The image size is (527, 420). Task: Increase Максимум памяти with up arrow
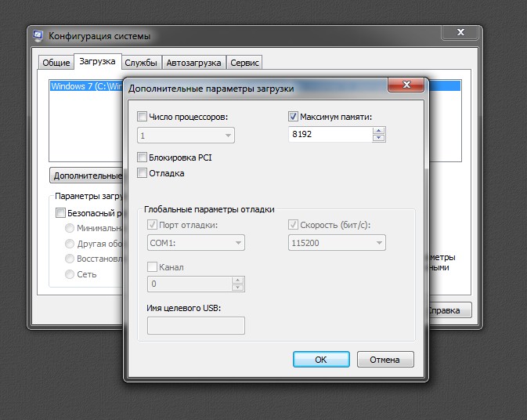tap(379, 131)
